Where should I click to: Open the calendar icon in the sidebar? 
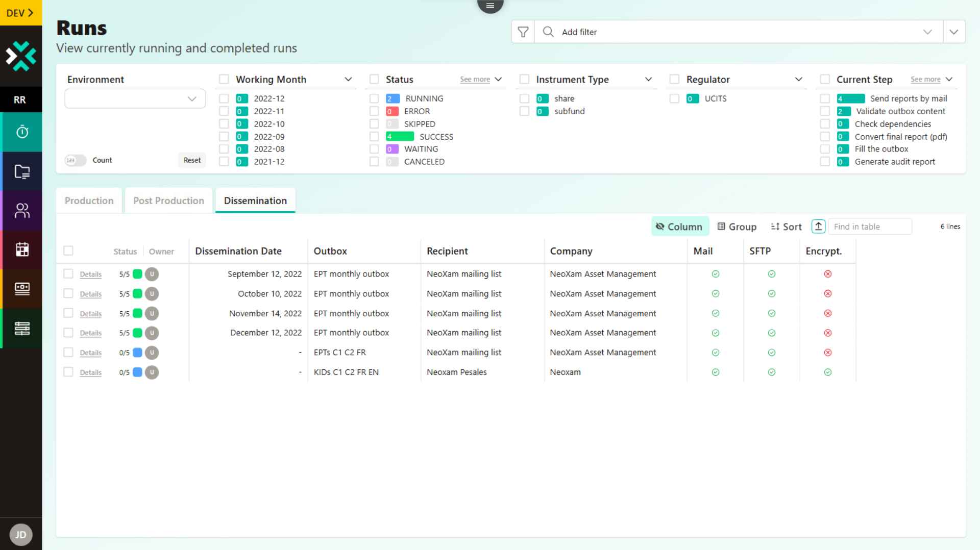(21, 249)
